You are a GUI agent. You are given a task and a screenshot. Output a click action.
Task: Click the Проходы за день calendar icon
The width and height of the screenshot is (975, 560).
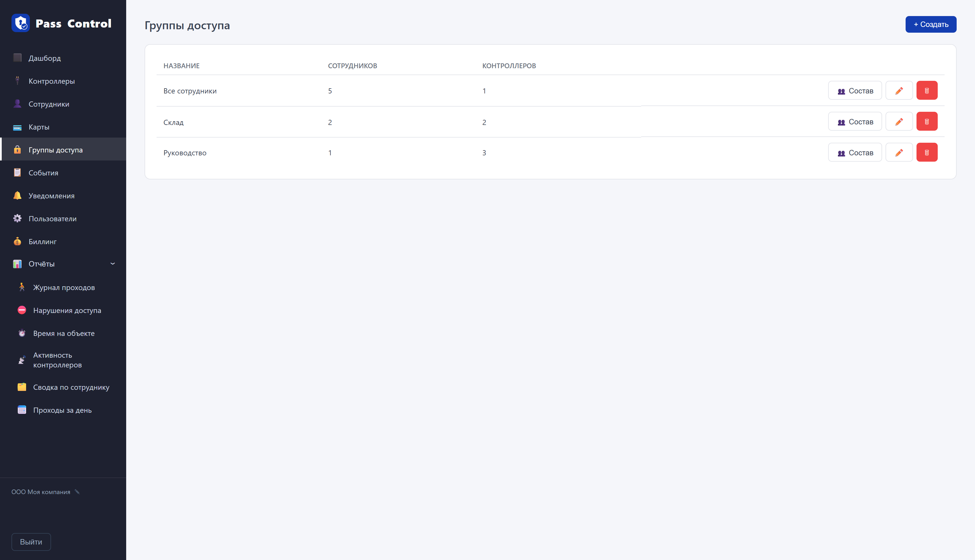pyautogui.click(x=22, y=410)
